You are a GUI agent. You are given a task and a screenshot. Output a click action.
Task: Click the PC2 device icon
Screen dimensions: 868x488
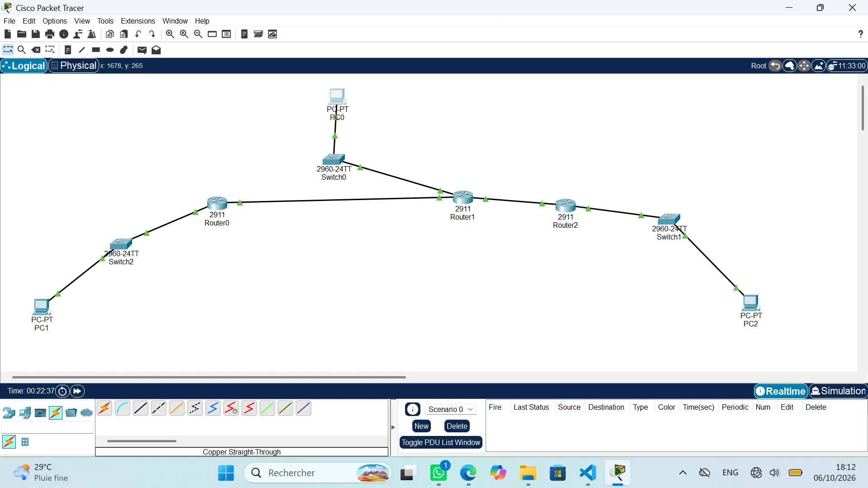click(751, 302)
